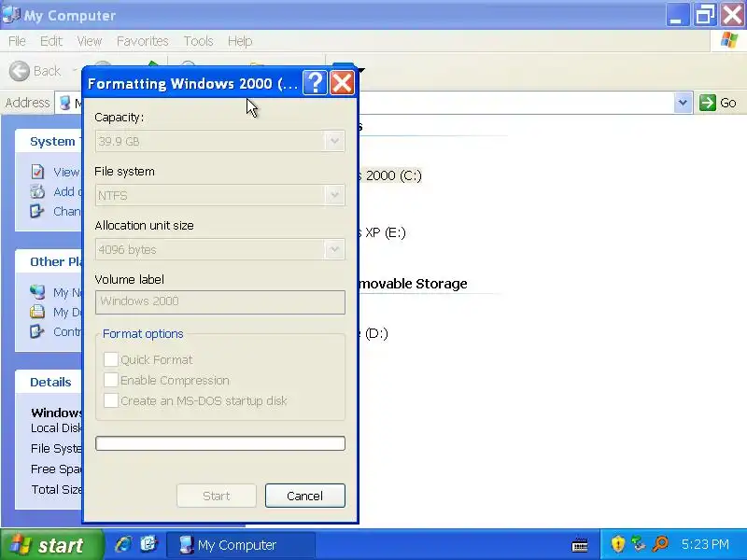Click the My Computer taskbar button

point(241,544)
